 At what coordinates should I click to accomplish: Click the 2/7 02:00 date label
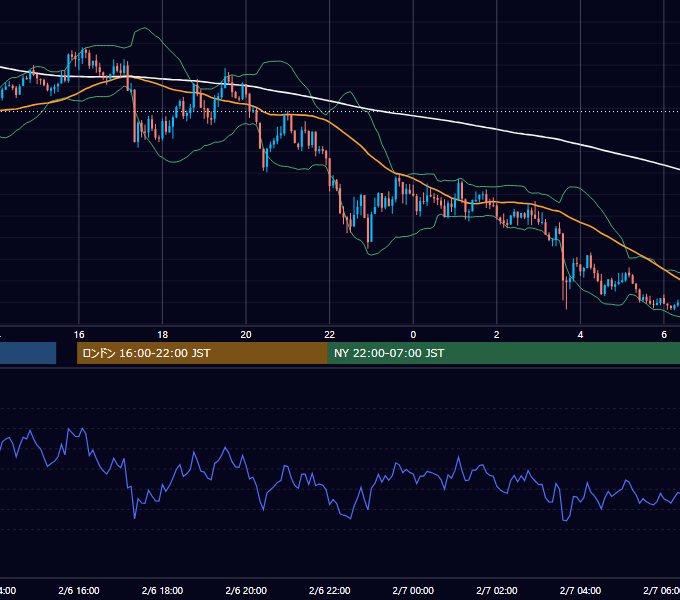(x=497, y=590)
